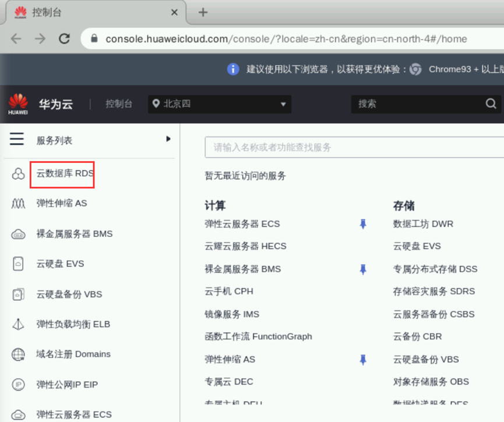This screenshot has width=504, height=422.
Task: Open 弹性公网IP EIP in sidebar
Action: (67, 384)
